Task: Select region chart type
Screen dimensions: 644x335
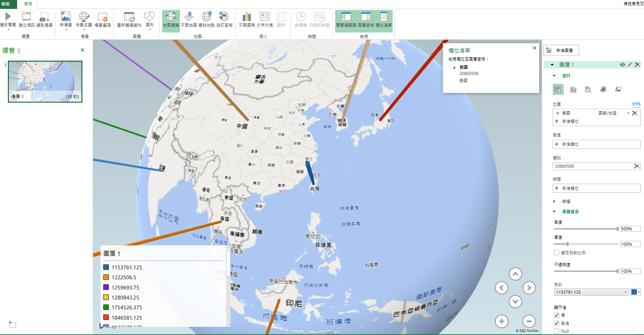Action: (x=618, y=89)
